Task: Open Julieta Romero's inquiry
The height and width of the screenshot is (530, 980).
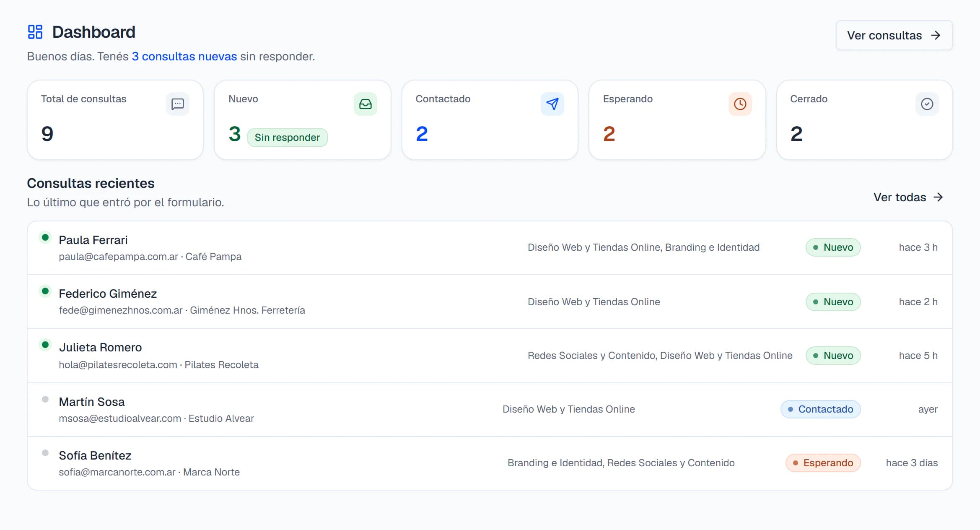Action: tap(490, 356)
